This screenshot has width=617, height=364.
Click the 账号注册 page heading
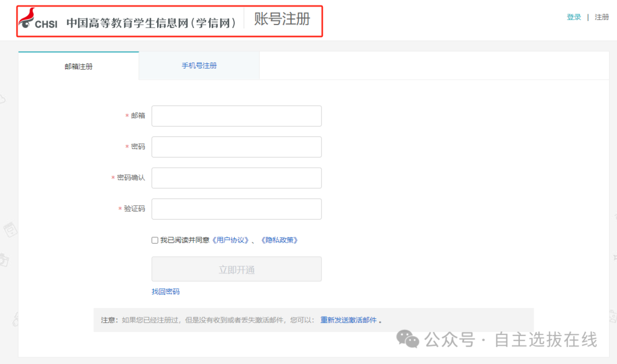click(x=282, y=19)
